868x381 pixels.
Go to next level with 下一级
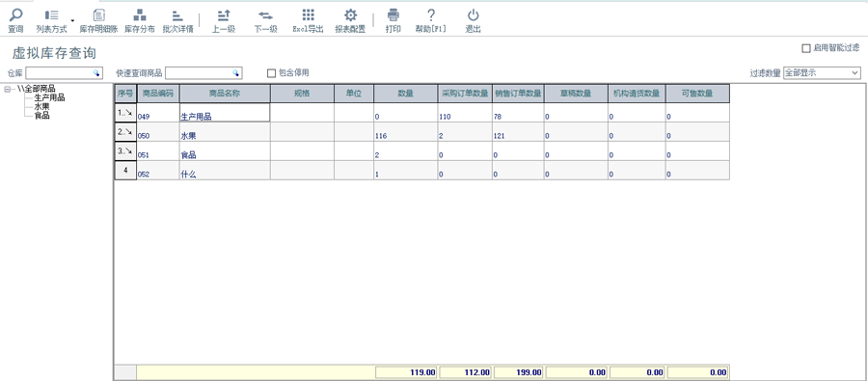point(266,15)
